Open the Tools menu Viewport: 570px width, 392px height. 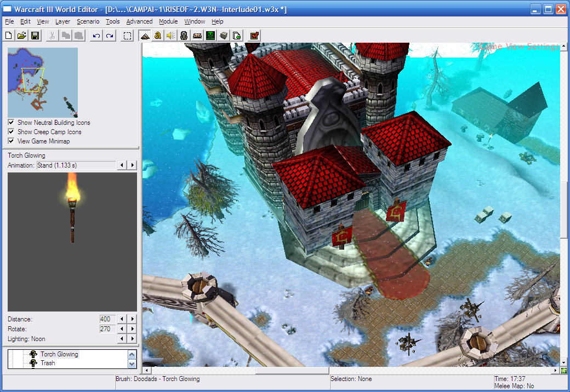pos(113,21)
